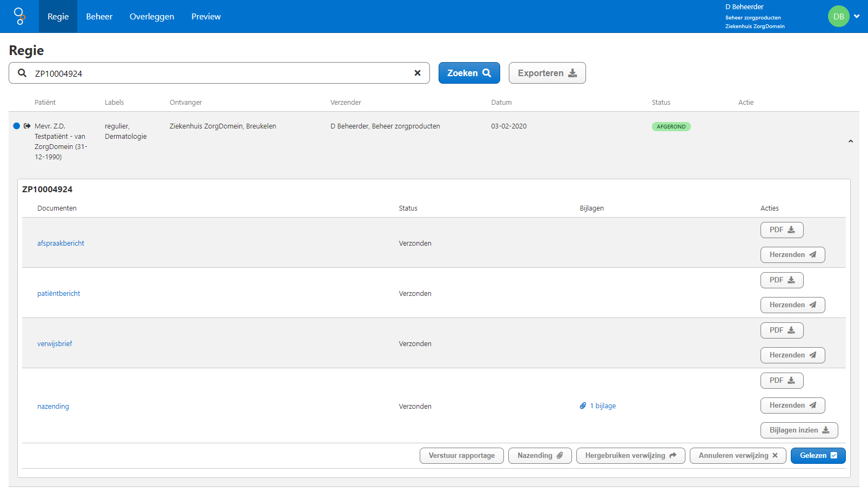Screen dimensions: 868x500
Task: Click the blue unread dot indicator
Action: coord(16,126)
